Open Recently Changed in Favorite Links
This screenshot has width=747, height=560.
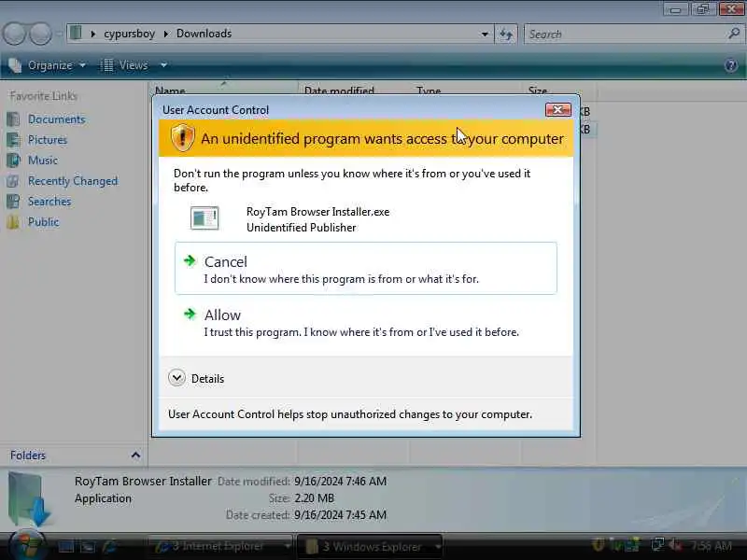(x=73, y=181)
